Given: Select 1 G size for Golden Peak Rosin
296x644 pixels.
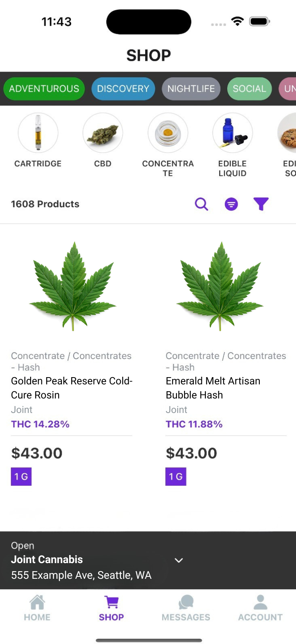Looking at the screenshot, I should pyautogui.click(x=21, y=477).
